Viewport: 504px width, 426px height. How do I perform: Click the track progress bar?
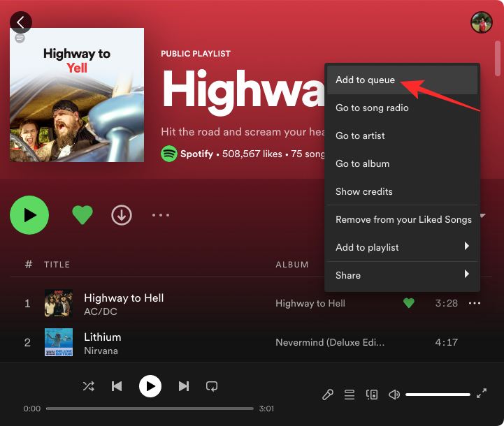(x=150, y=409)
